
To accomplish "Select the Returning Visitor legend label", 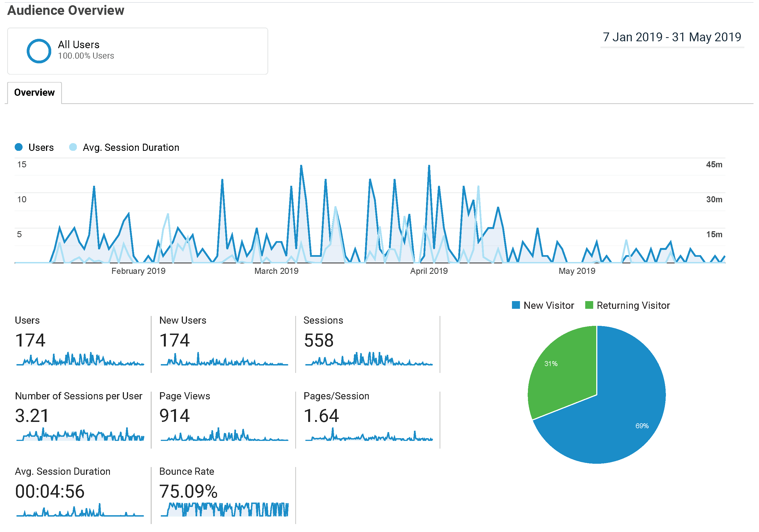I will click(x=634, y=306).
